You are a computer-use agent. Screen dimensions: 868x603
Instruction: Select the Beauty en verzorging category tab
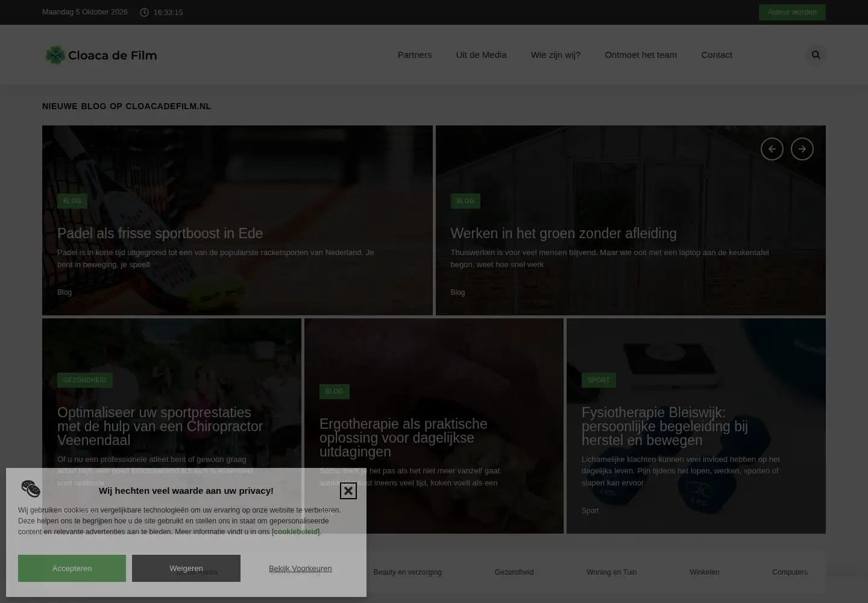[x=407, y=572]
